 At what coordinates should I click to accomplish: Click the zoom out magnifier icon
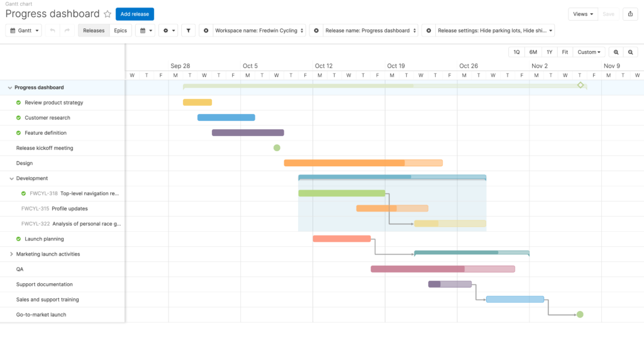point(630,52)
